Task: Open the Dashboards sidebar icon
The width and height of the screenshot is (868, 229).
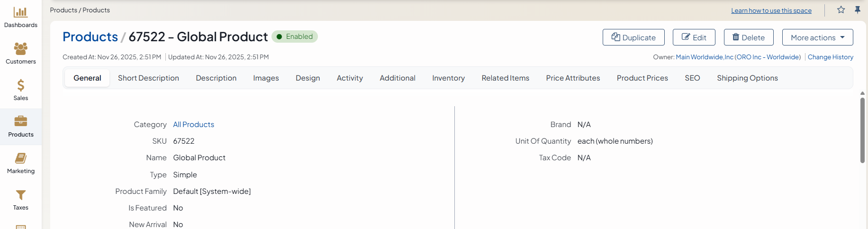Action: pos(20,12)
